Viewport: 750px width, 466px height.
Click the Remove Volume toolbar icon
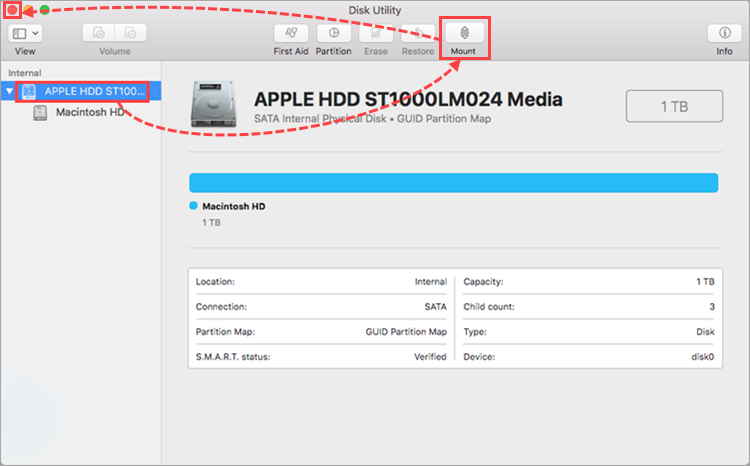pos(131,33)
